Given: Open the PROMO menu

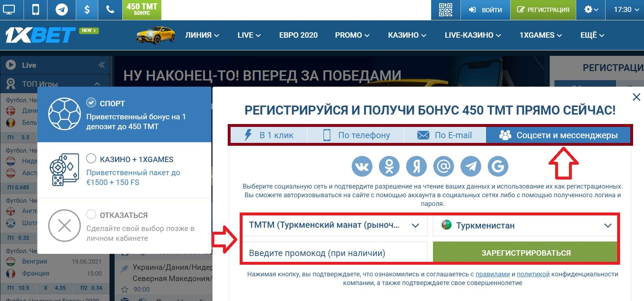Looking at the screenshot, I should tap(352, 35).
